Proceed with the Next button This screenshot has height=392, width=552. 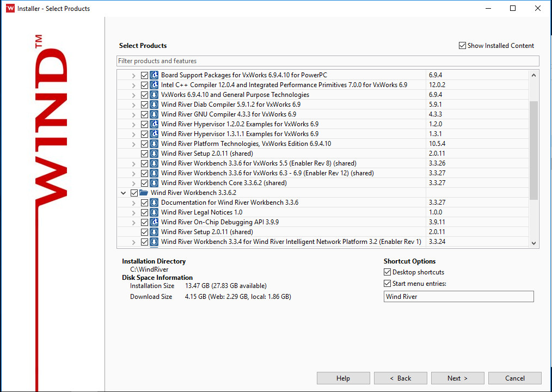(x=458, y=378)
